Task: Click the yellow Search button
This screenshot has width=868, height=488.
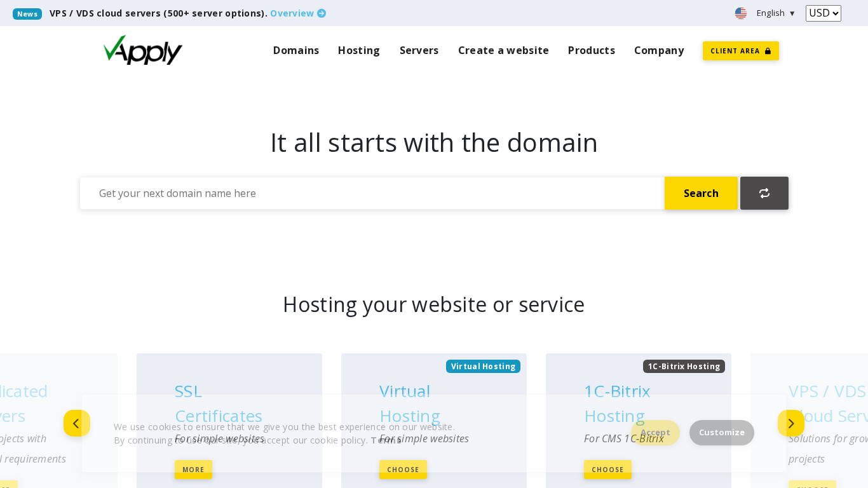Action: tap(701, 193)
